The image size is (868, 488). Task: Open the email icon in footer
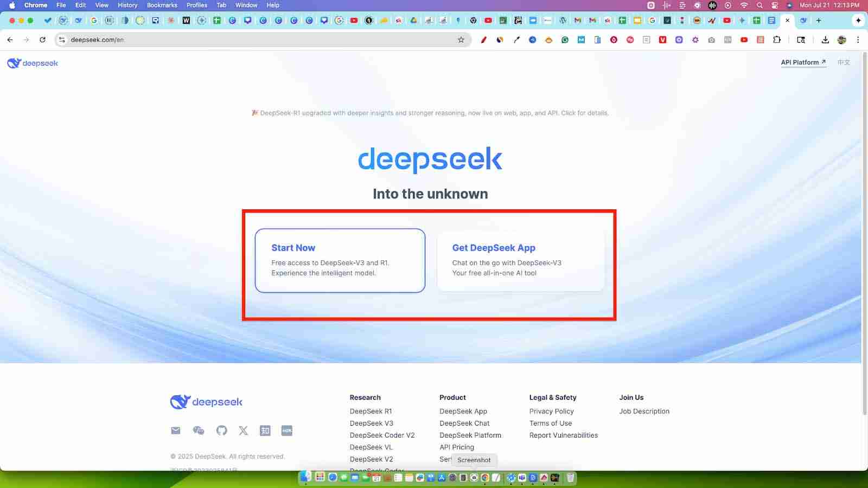[175, 431]
